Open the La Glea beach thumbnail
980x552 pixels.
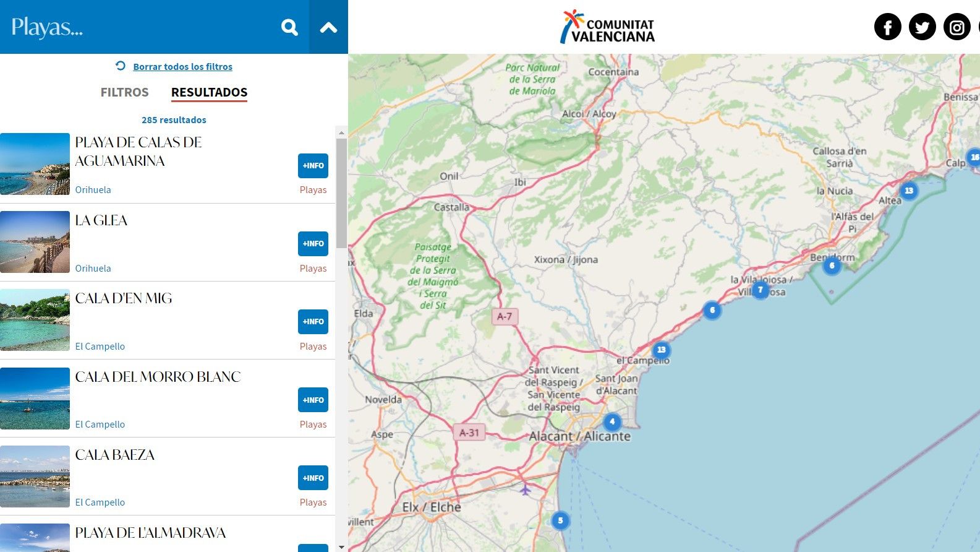click(x=35, y=242)
